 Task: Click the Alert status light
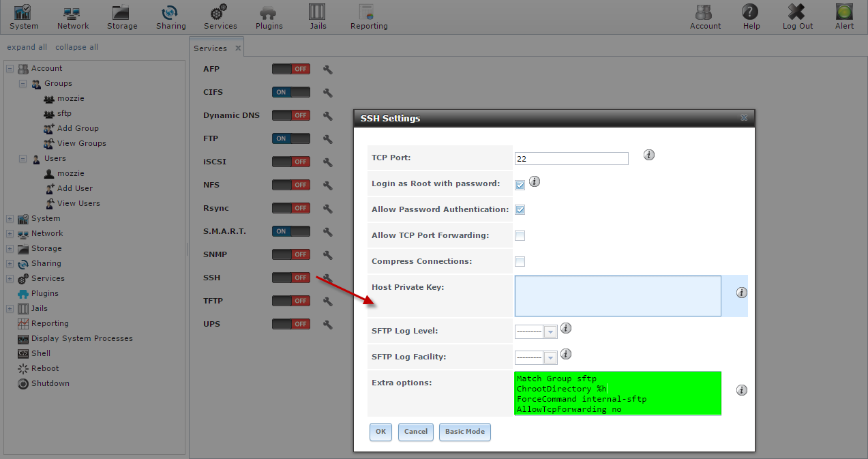[844, 12]
